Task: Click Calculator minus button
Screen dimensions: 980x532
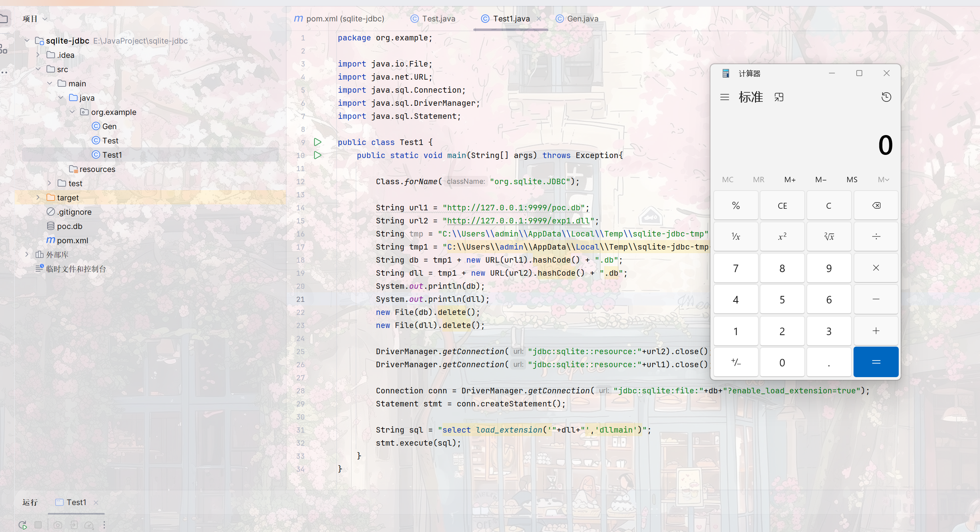Action: (x=876, y=299)
